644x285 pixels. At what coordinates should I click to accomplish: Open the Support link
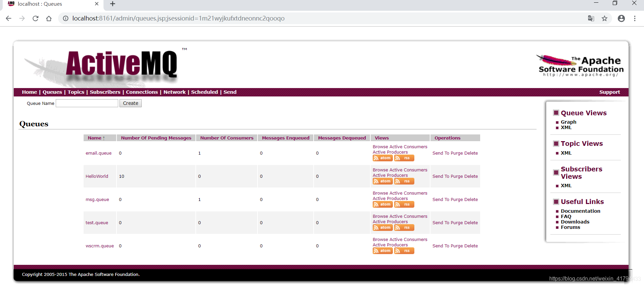pyautogui.click(x=610, y=92)
